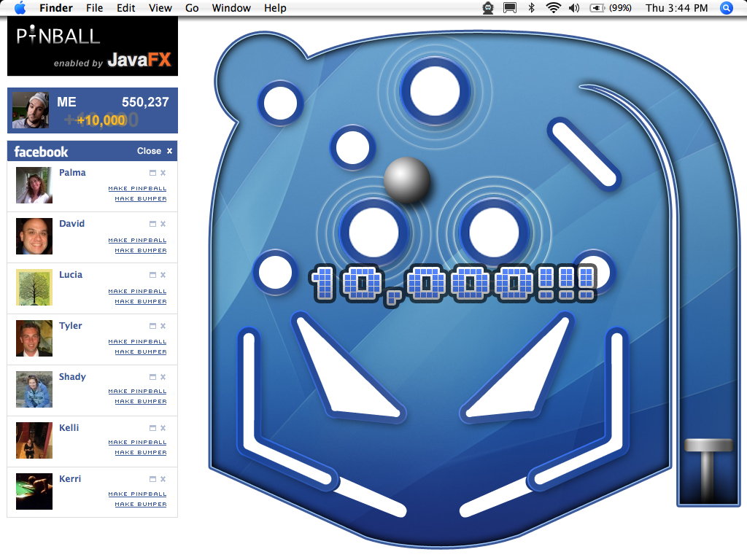Open Spotlight search magnifier icon
Image resolution: width=747 pixels, height=560 pixels.
tap(726, 8)
